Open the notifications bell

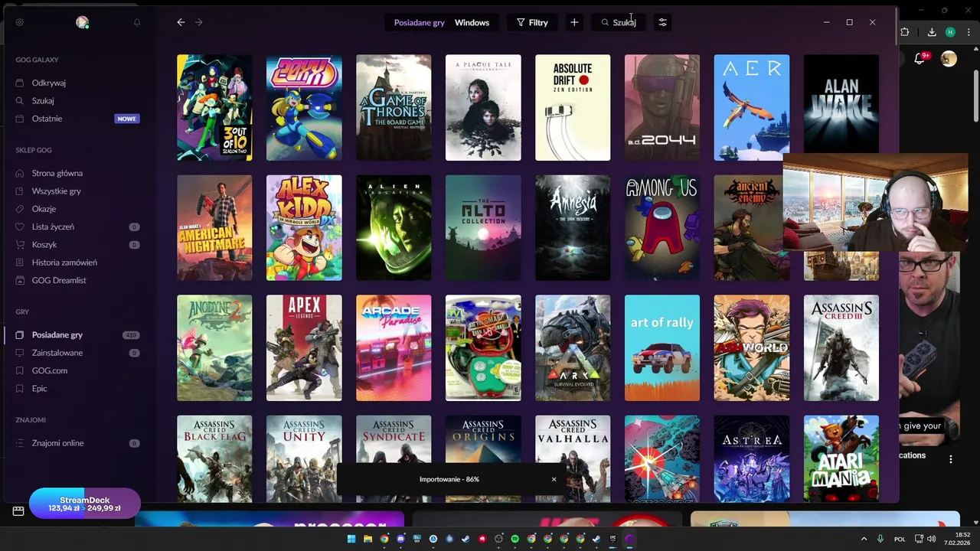(137, 22)
